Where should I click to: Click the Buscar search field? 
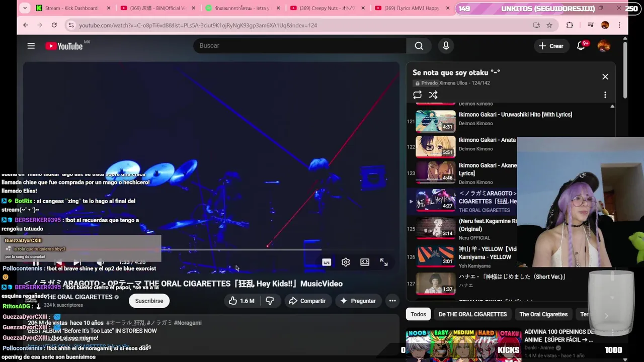[299, 46]
